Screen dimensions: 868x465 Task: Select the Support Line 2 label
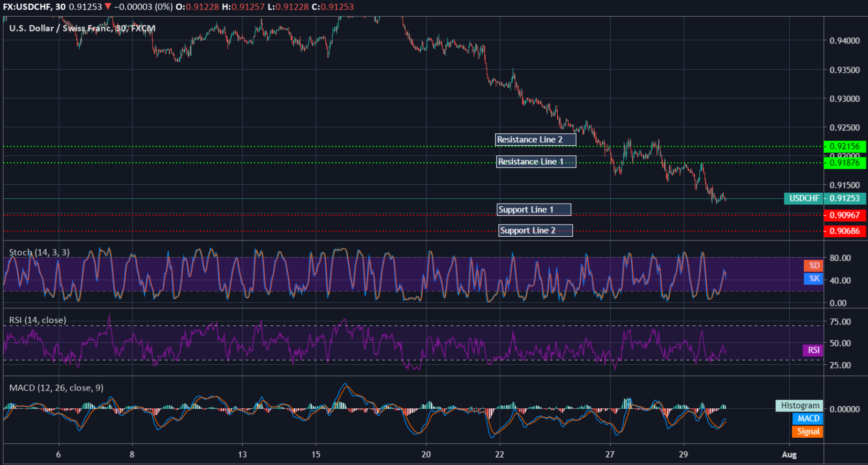click(535, 230)
